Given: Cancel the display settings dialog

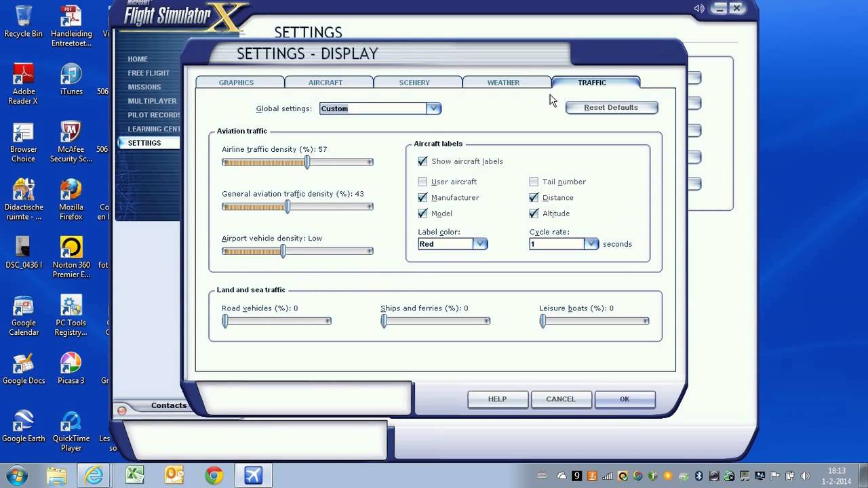Looking at the screenshot, I should pos(560,399).
